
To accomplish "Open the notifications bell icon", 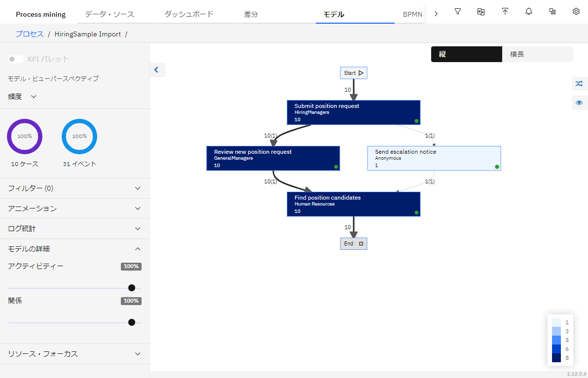I will pyautogui.click(x=529, y=12).
